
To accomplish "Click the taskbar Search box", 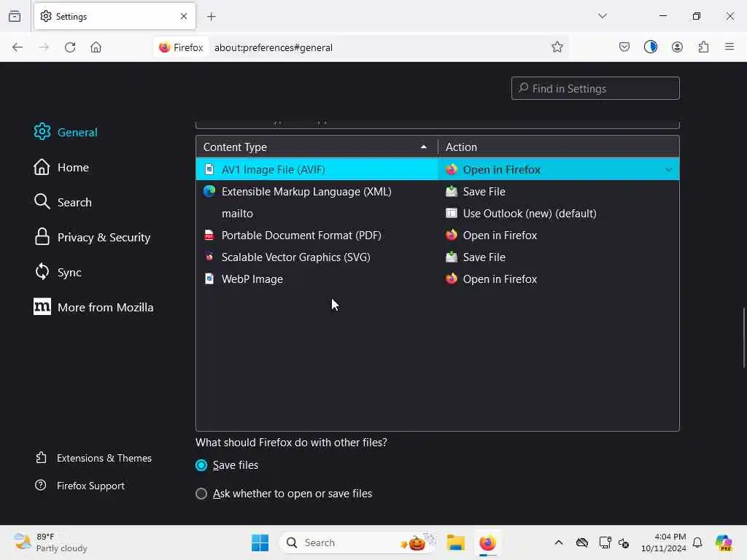I will click(358, 542).
